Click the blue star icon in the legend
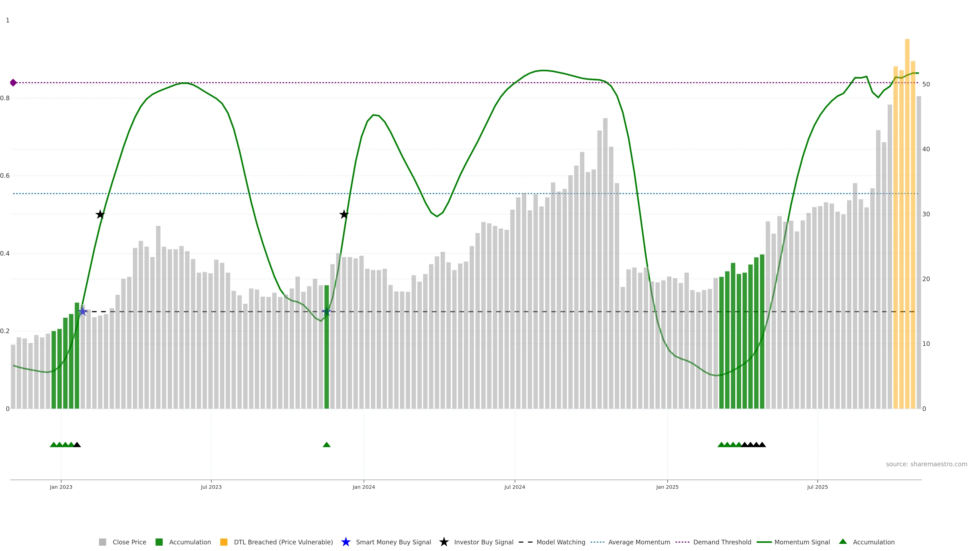This screenshot has width=980, height=551. [x=346, y=542]
